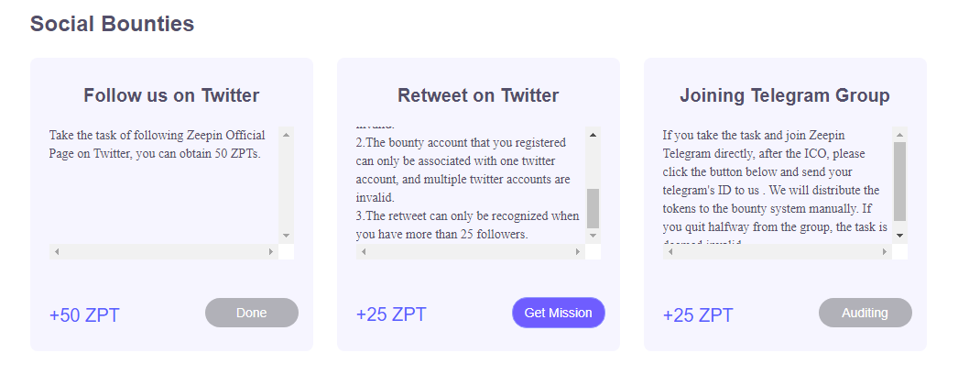The height and width of the screenshot is (375, 980).
Task: Click the Done button under Follow us on Twitter
Action: (x=251, y=313)
